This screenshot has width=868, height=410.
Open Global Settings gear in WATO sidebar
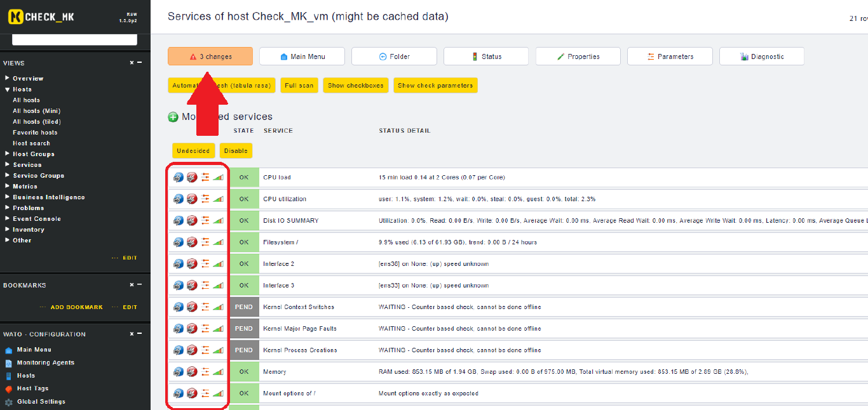tap(9, 402)
